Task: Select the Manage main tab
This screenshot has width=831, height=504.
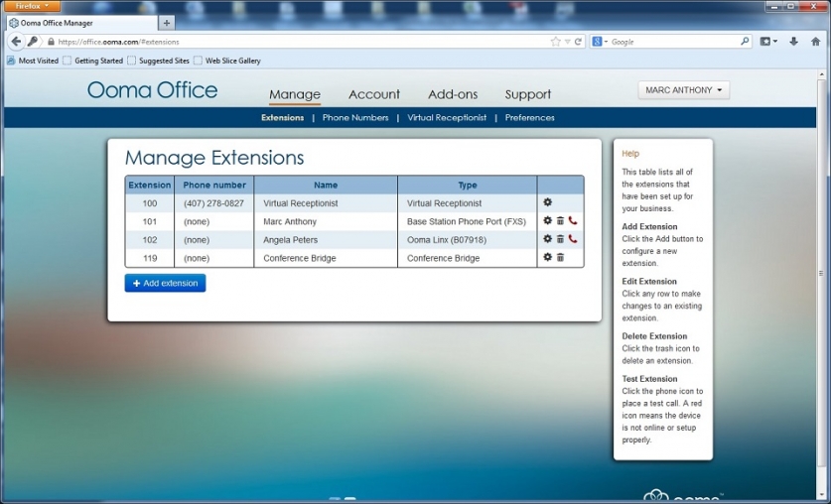Action: coord(295,94)
